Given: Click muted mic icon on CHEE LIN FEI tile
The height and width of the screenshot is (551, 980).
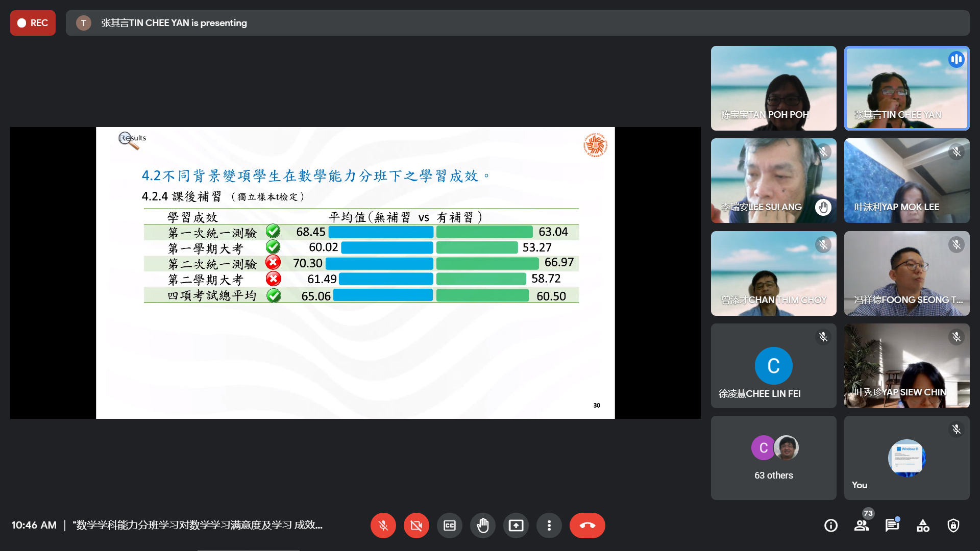Looking at the screenshot, I should (823, 337).
